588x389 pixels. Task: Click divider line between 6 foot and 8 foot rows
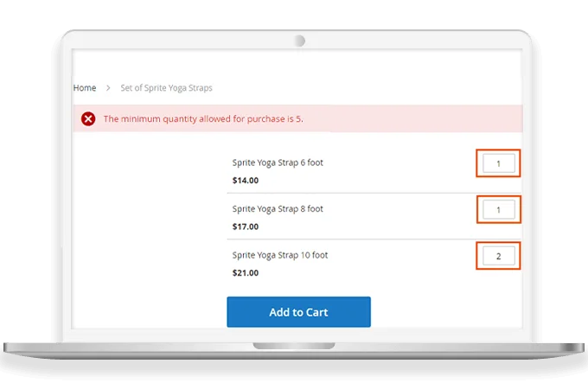pos(346,193)
